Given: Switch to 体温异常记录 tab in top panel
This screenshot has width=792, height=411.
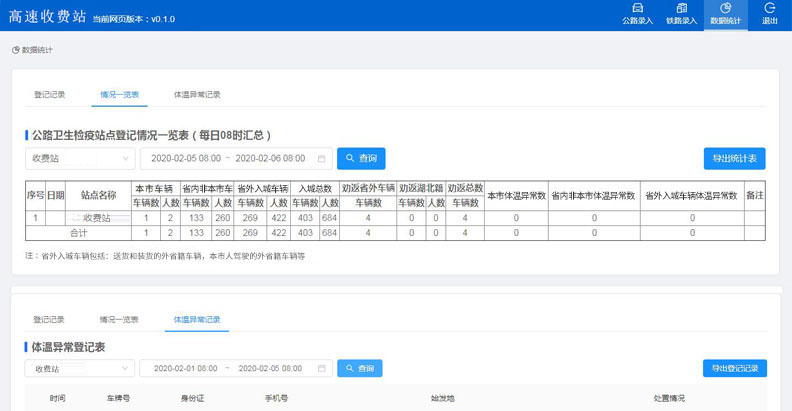Looking at the screenshot, I should click(x=196, y=95).
